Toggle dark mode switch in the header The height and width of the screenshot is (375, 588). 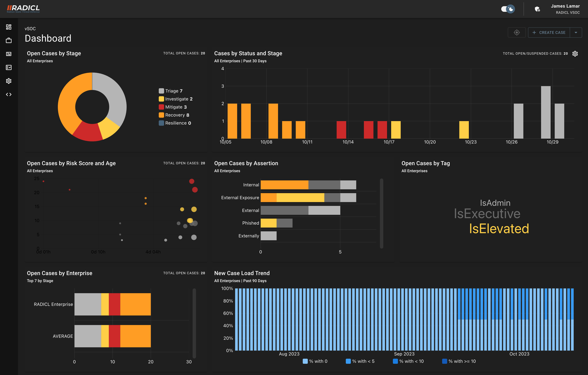pyautogui.click(x=508, y=9)
